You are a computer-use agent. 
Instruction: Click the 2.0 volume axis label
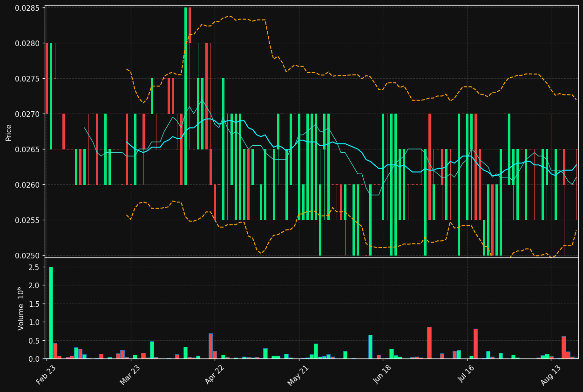pyautogui.click(x=35, y=285)
